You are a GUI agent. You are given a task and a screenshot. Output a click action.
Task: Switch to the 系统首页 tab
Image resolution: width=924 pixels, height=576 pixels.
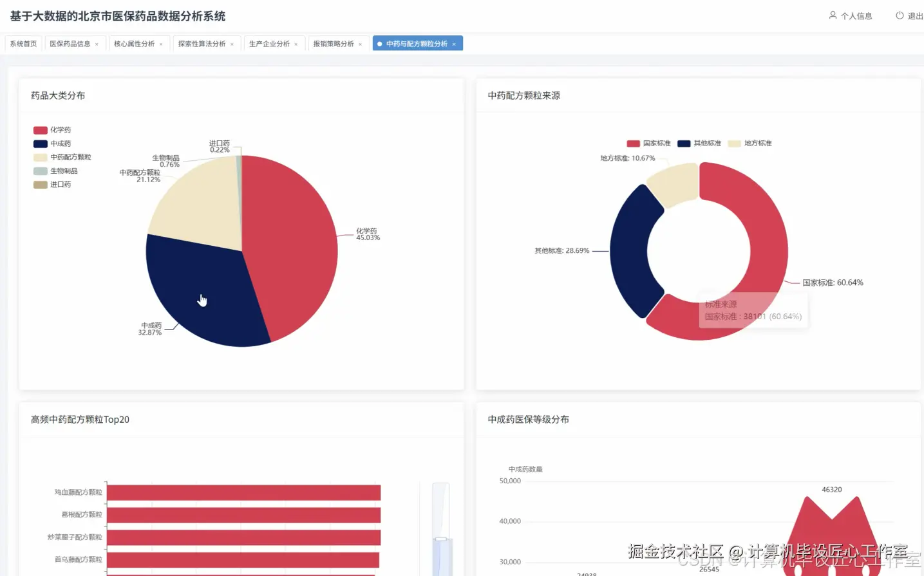[23, 44]
